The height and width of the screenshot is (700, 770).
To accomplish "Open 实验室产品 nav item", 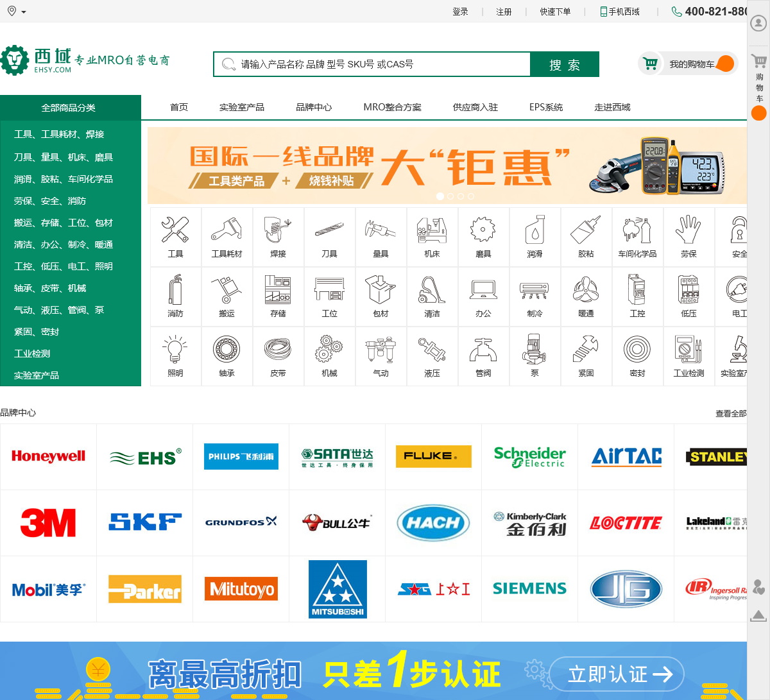I will coord(242,107).
